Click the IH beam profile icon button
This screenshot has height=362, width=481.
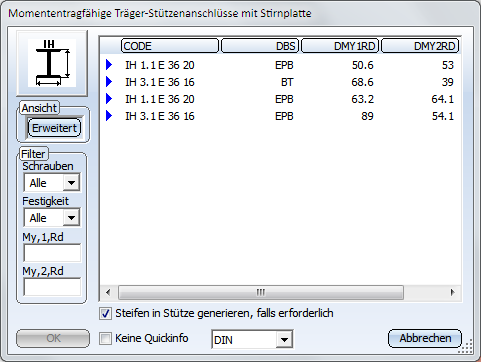tap(52, 63)
